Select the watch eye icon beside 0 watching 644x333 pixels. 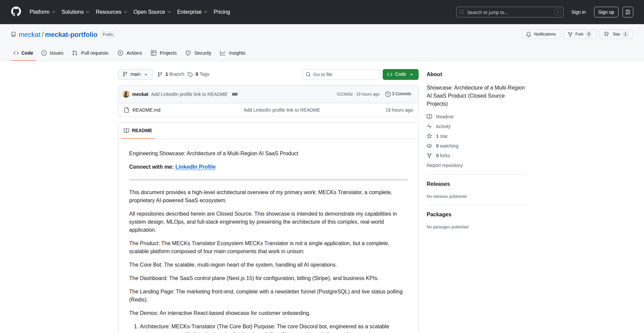[429, 146]
